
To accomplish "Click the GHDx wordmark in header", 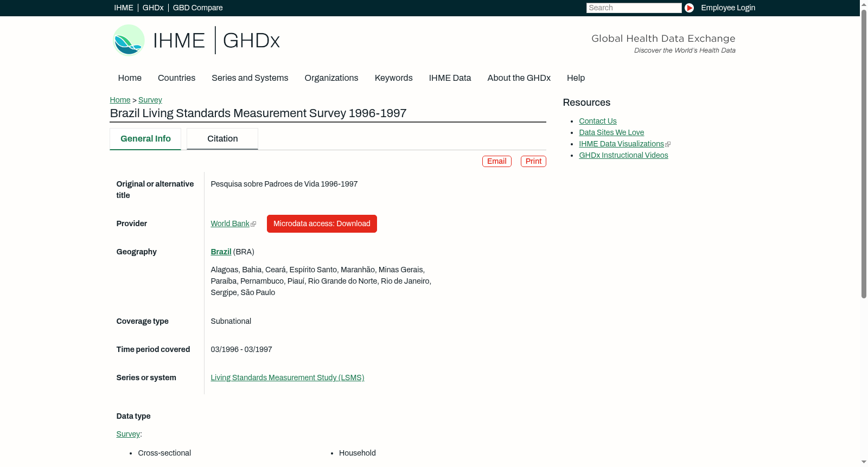I will (x=251, y=41).
